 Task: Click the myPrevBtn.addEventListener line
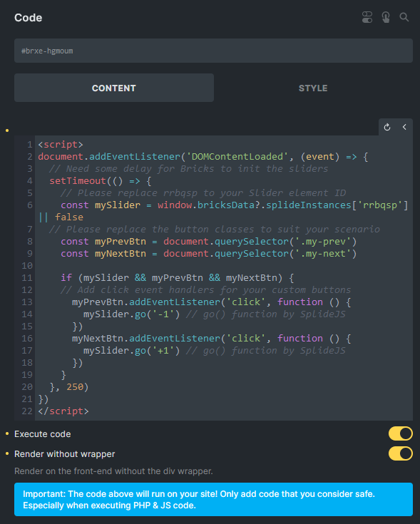(212, 302)
